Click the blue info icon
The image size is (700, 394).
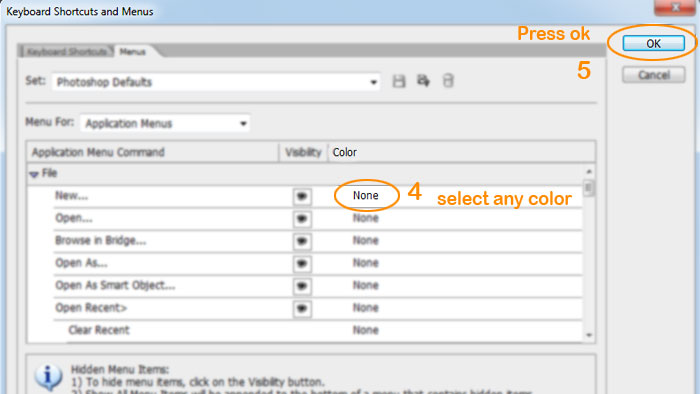pyautogui.click(x=48, y=376)
